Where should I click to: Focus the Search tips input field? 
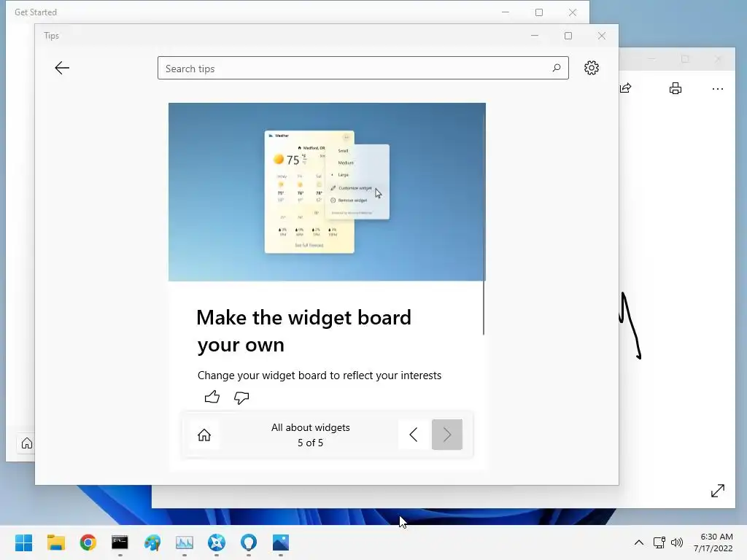pos(363,68)
